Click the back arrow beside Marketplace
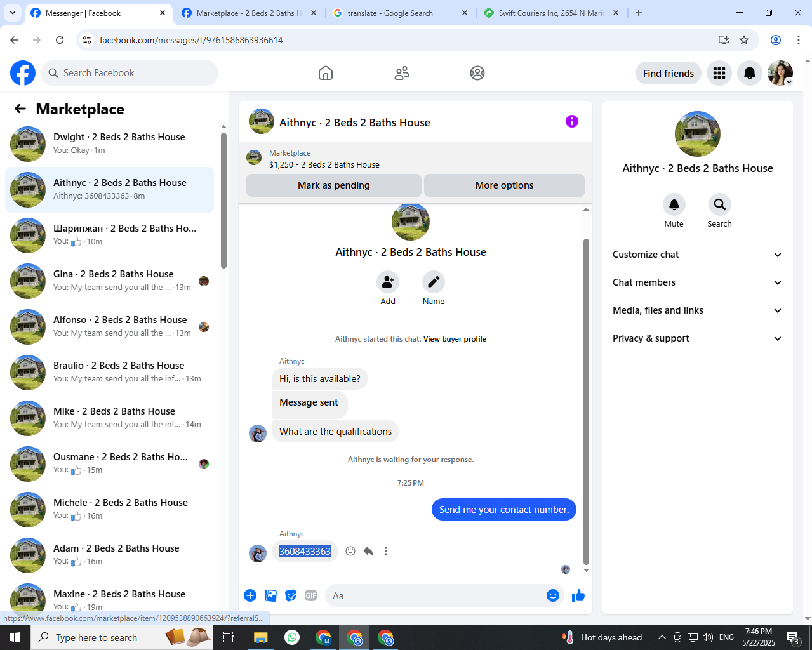 click(20, 109)
